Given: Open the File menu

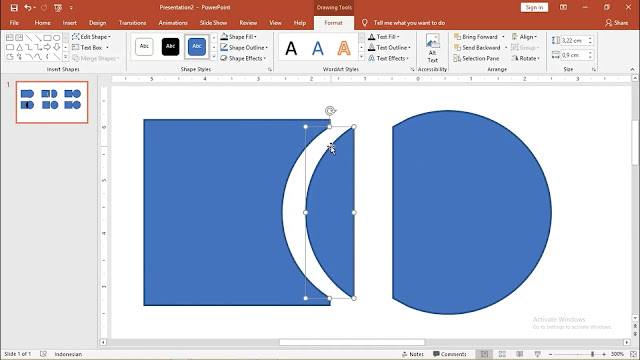Looking at the screenshot, I should click(14, 23).
